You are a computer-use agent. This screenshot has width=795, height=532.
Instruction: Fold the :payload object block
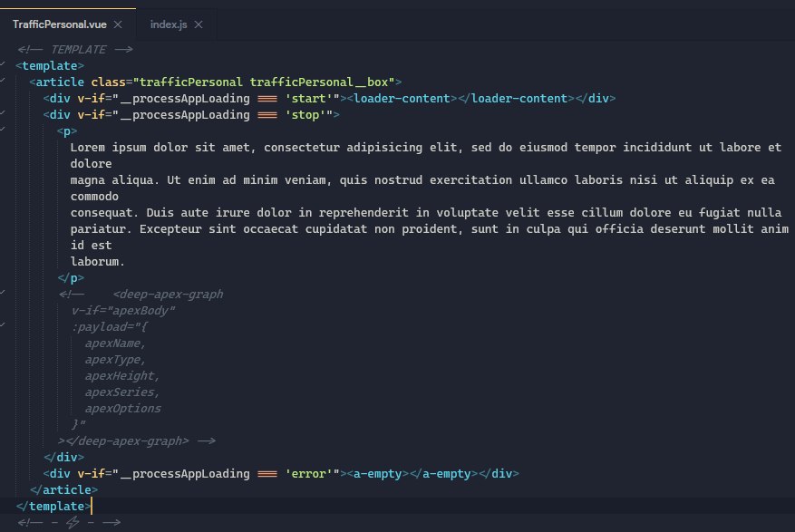(3, 324)
